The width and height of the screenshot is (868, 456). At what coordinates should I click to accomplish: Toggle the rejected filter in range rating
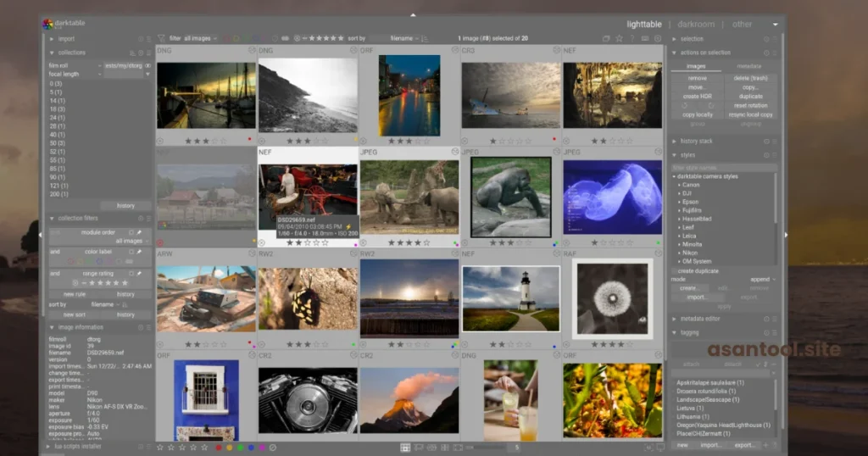(x=75, y=283)
